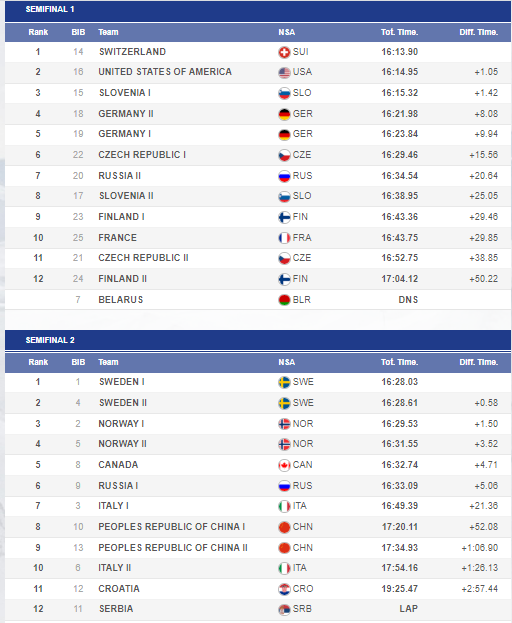
Task: Click the Italy II flag icon
Action: click(x=284, y=568)
